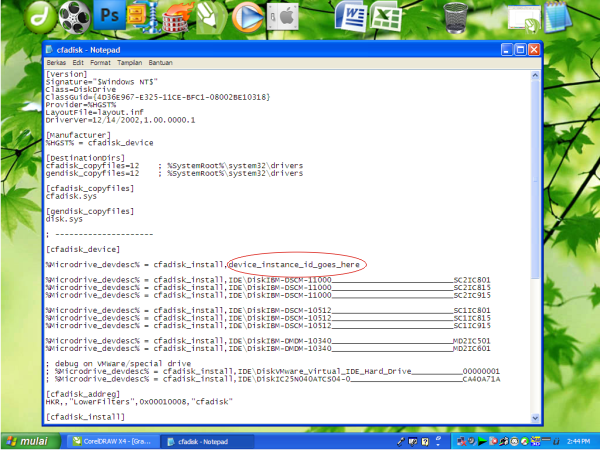Viewport: 600px width, 450px height.
Task: Open the Recycle Bin dock icon
Action: pyautogui.click(x=455, y=15)
